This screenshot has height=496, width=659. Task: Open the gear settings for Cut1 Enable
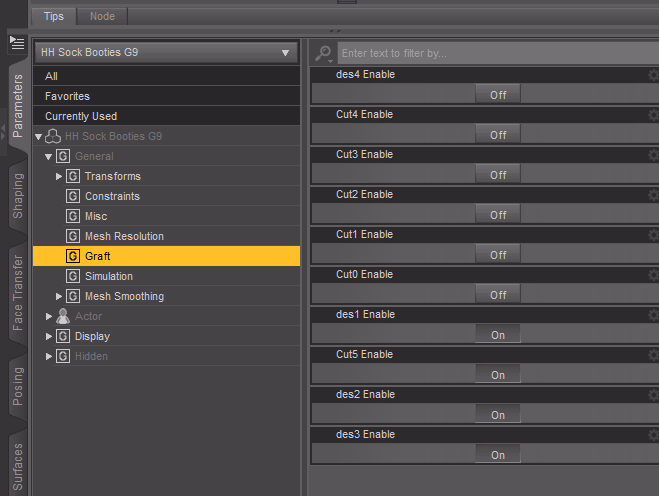pyautogui.click(x=653, y=235)
